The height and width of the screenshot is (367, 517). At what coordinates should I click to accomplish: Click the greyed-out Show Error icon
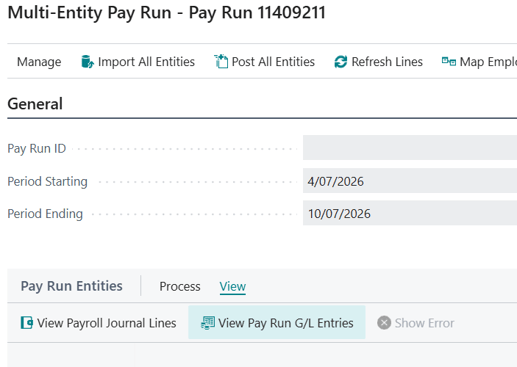click(384, 323)
